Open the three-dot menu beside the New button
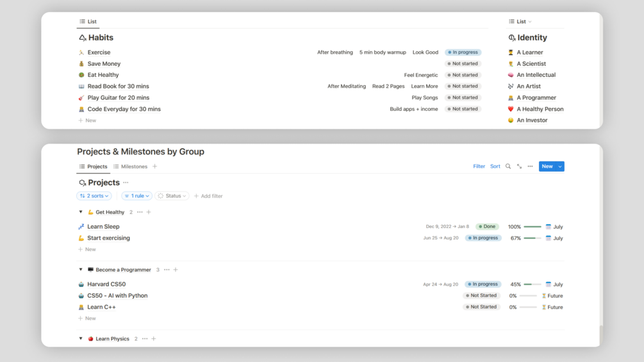 tap(530, 167)
